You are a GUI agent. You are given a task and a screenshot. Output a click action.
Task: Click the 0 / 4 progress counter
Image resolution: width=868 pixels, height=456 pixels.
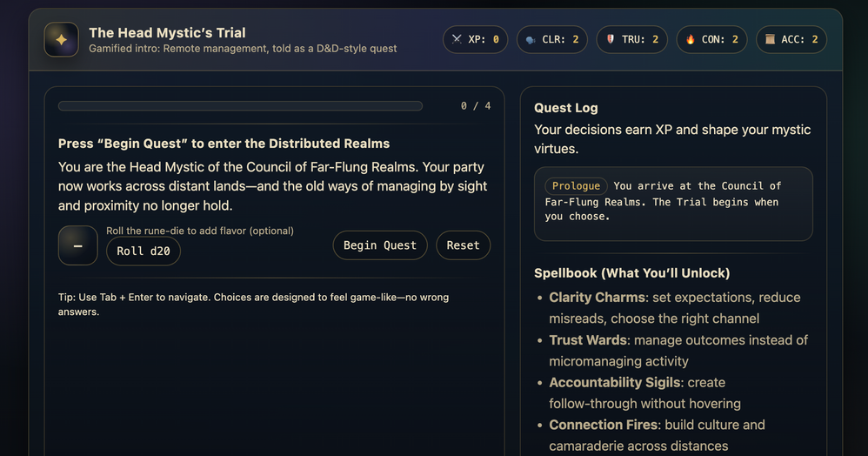(476, 106)
